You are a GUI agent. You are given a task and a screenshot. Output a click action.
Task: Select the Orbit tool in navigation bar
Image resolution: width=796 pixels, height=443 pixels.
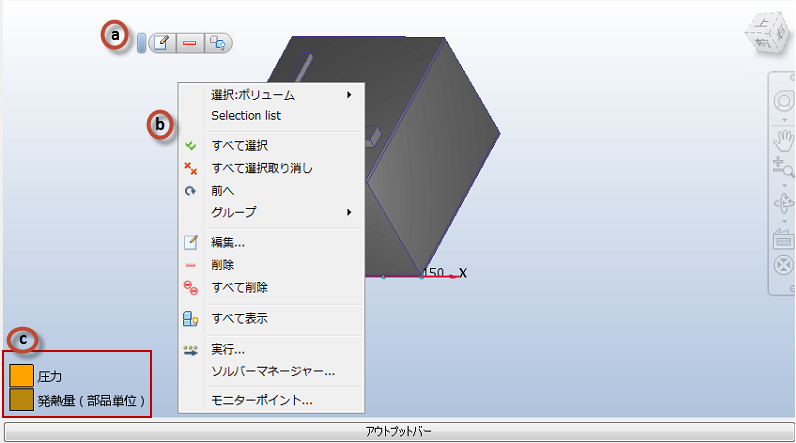(x=784, y=203)
